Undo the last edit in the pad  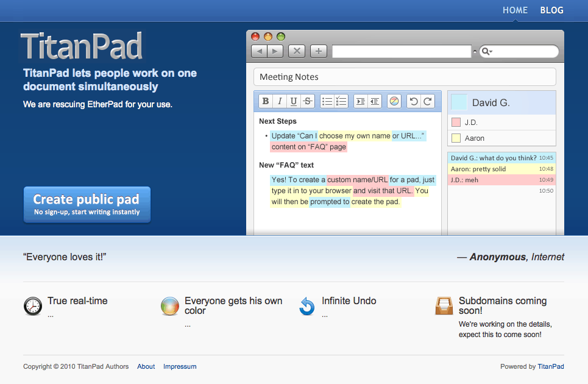coord(414,102)
